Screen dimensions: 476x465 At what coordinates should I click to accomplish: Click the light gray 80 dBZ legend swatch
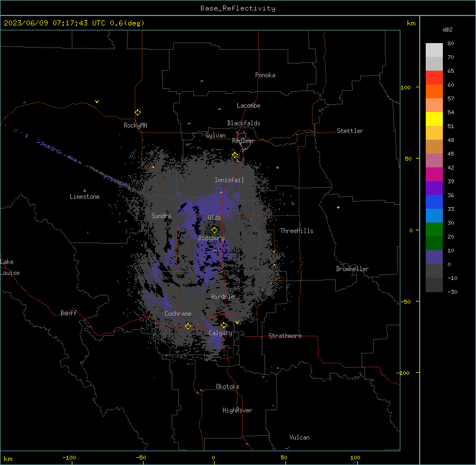pos(434,50)
